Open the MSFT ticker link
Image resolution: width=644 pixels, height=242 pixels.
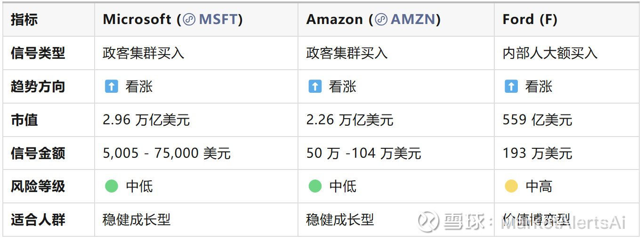tap(218, 20)
